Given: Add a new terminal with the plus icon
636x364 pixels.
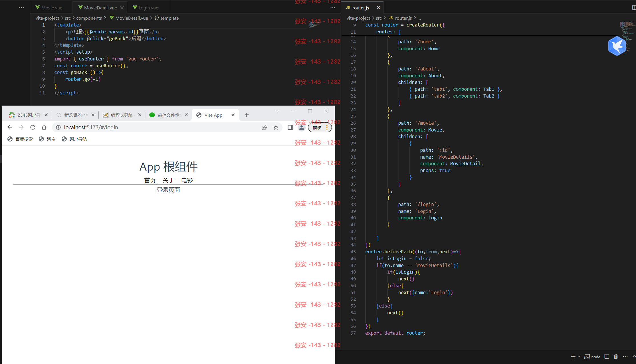Looking at the screenshot, I should (573, 357).
